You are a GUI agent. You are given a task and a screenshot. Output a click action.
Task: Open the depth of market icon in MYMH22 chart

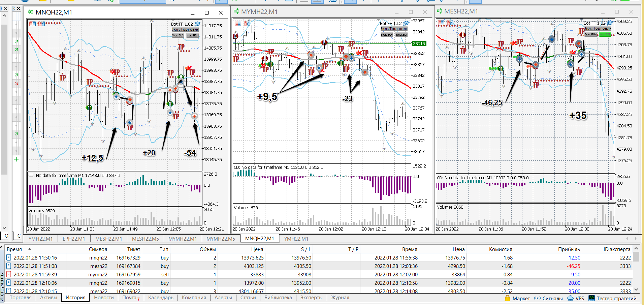247,23
